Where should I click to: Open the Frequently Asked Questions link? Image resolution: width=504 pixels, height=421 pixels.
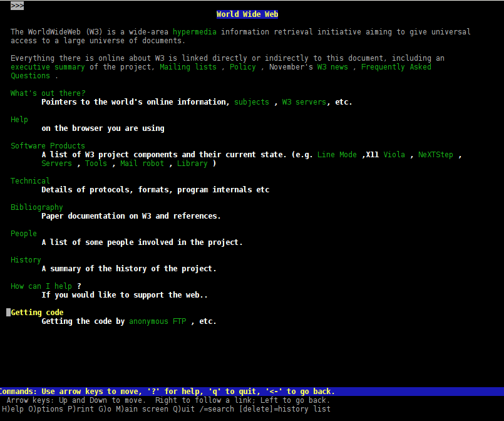[x=396, y=67]
